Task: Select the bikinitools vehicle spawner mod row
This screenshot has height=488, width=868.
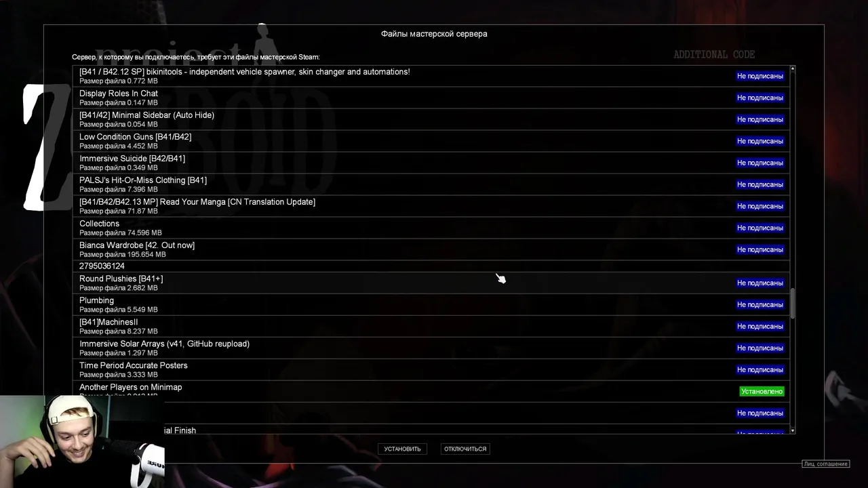Action: 431,76
